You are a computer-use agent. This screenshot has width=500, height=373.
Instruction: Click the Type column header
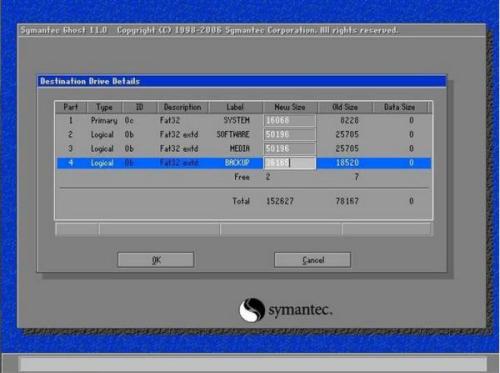click(104, 107)
